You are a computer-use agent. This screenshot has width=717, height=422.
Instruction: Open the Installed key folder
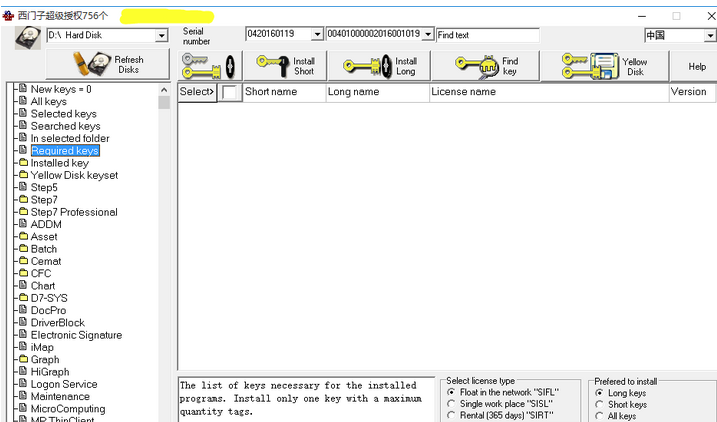59,163
